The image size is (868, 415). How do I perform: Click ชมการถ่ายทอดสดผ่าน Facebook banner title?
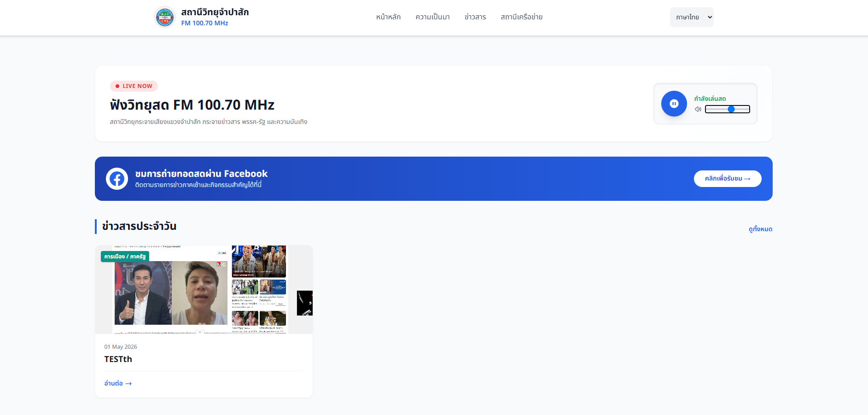[201, 174]
